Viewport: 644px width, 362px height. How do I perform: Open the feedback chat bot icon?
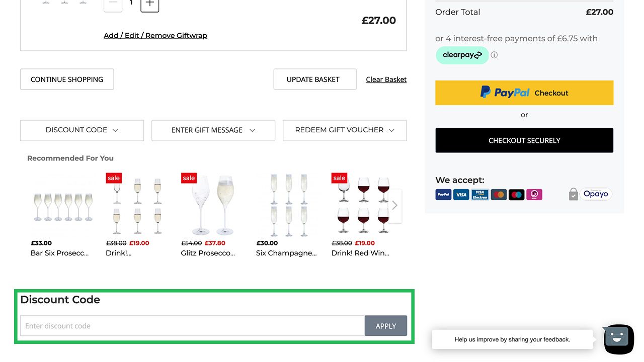click(x=618, y=338)
